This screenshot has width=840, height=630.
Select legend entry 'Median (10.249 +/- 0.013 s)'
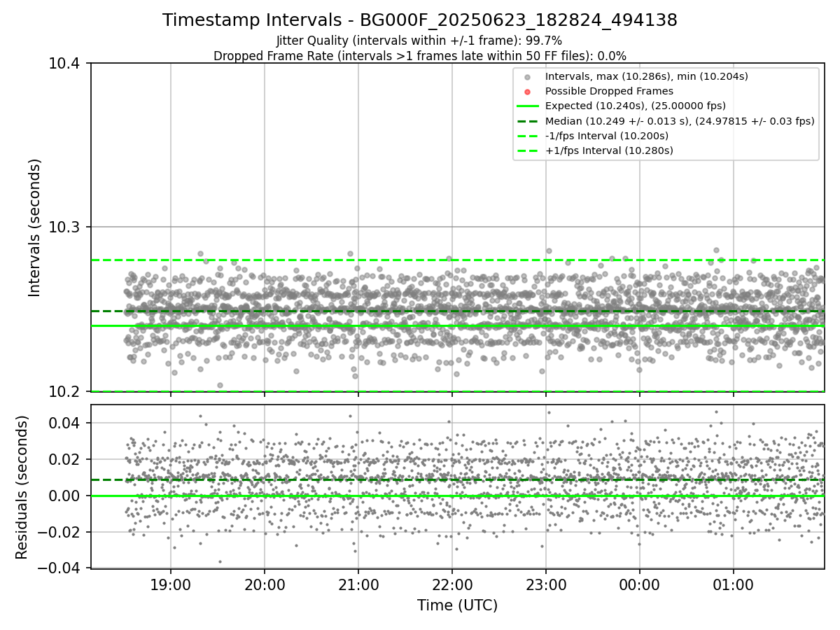(x=680, y=120)
